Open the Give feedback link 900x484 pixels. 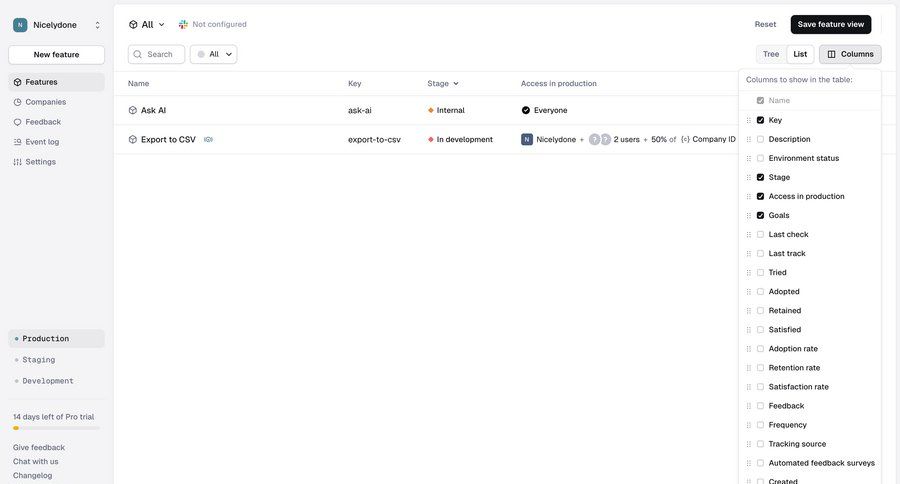click(39, 447)
